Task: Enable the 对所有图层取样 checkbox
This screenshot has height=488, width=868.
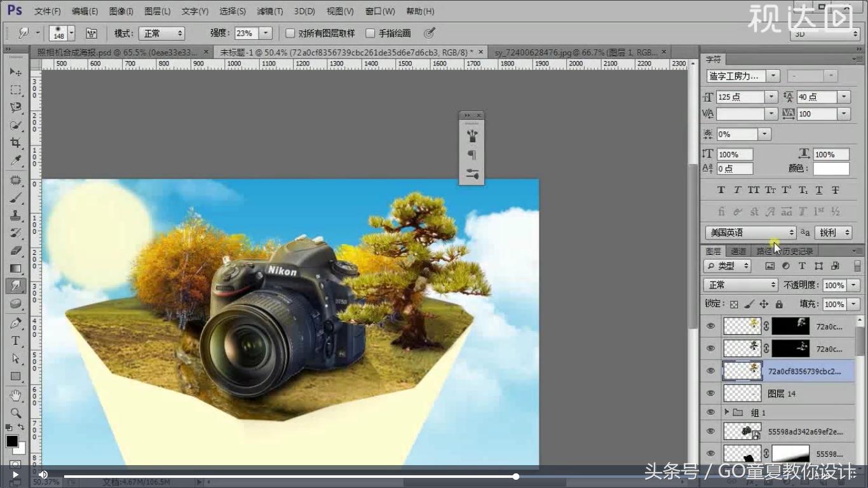Action: [x=290, y=33]
